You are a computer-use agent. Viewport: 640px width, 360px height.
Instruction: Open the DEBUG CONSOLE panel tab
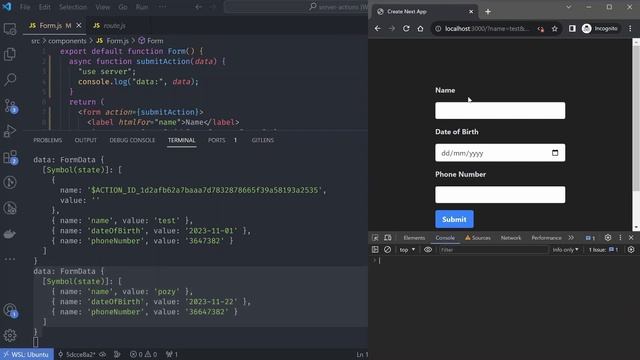(x=132, y=140)
